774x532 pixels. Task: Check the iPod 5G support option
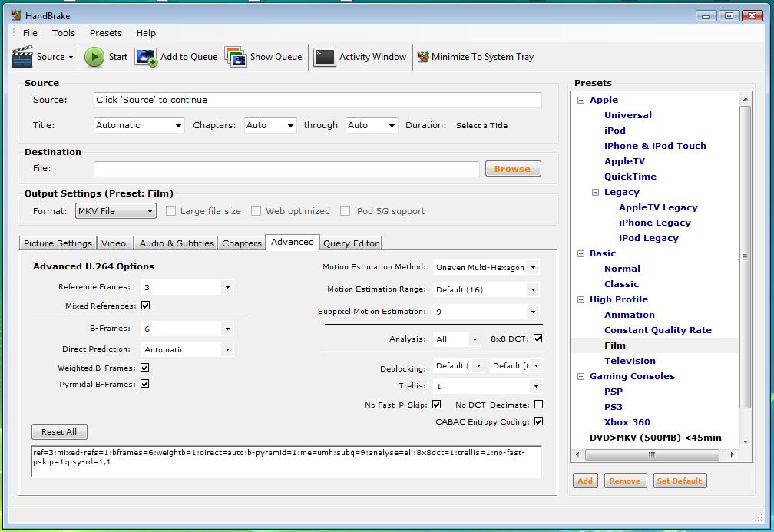(345, 210)
